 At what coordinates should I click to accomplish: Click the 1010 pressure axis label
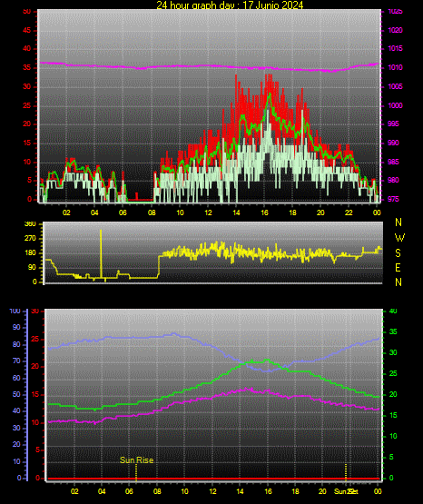pos(395,67)
